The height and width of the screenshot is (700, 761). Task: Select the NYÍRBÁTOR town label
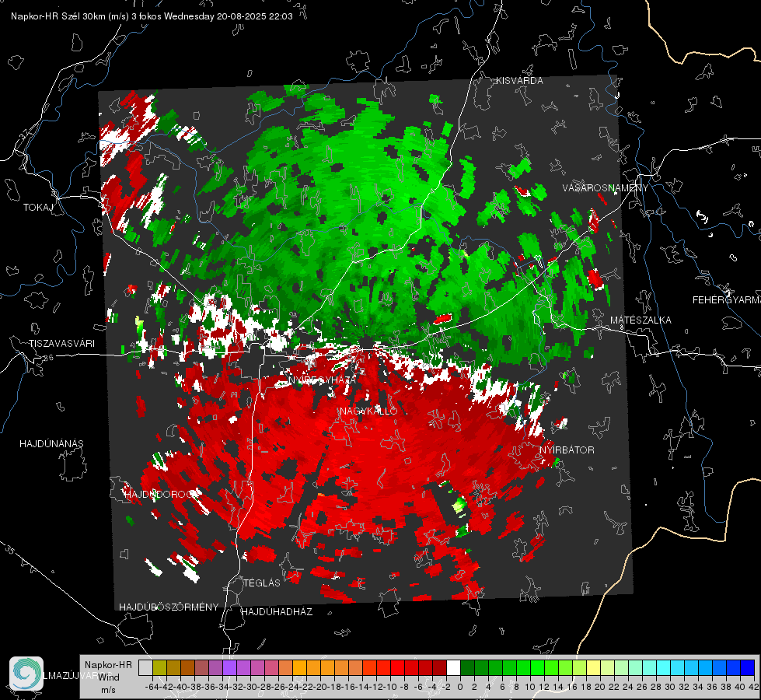click(x=567, y=450)
